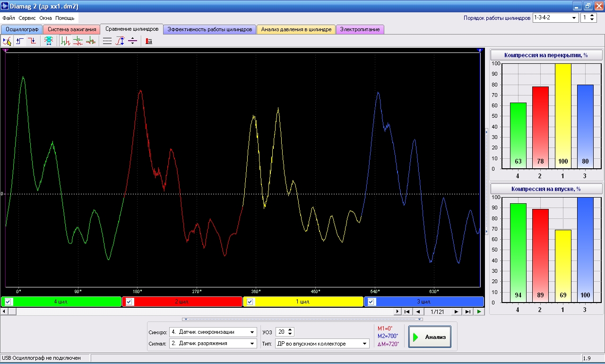Jump to the last frame

(467, 312)
